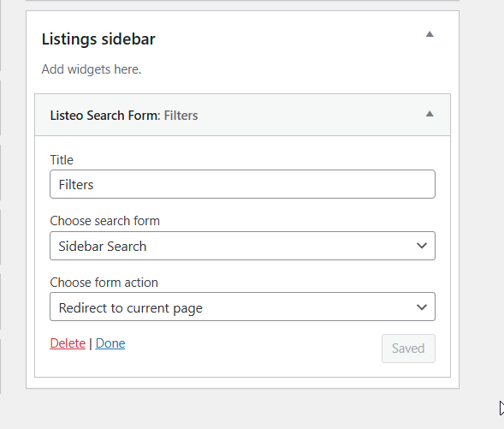Open the Choose search form dropdown
This screenshot has width=504, height=429.
tap(242, 246)
